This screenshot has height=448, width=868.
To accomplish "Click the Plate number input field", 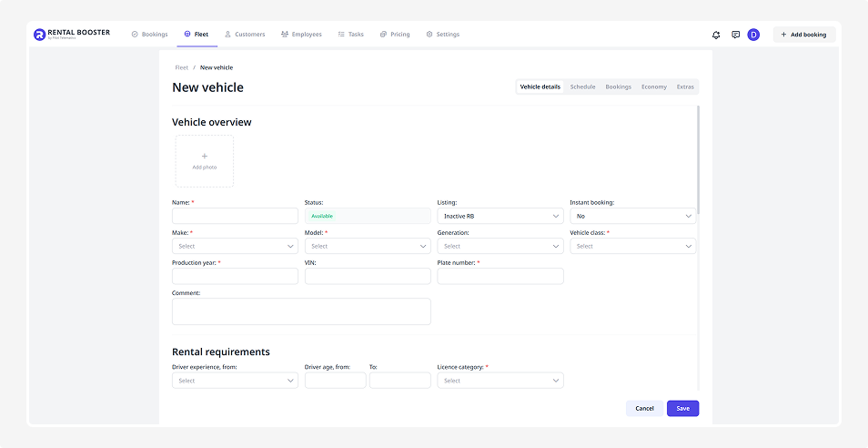I will click(500, 276).
